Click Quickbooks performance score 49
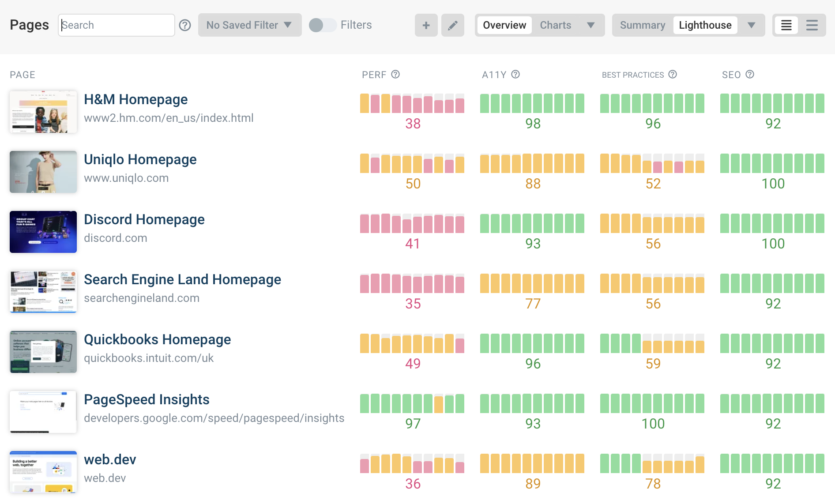The image size is (835, 504). [413, 364]
